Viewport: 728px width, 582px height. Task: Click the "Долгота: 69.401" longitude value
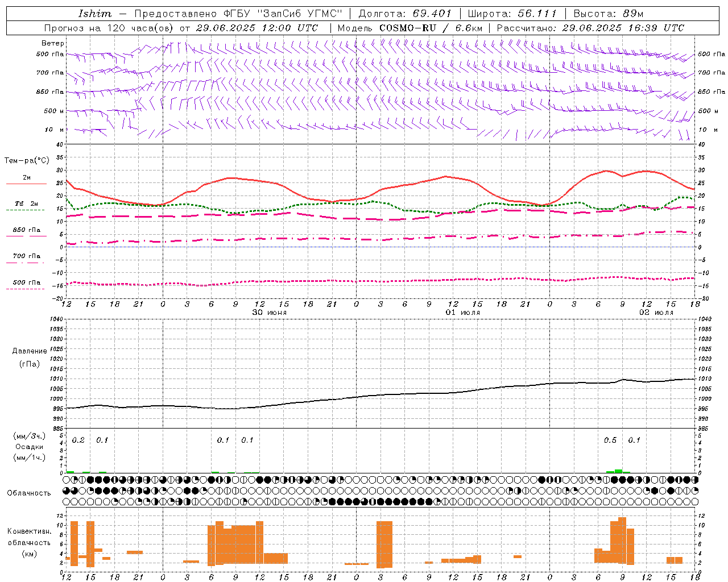[x=405, y=14]
